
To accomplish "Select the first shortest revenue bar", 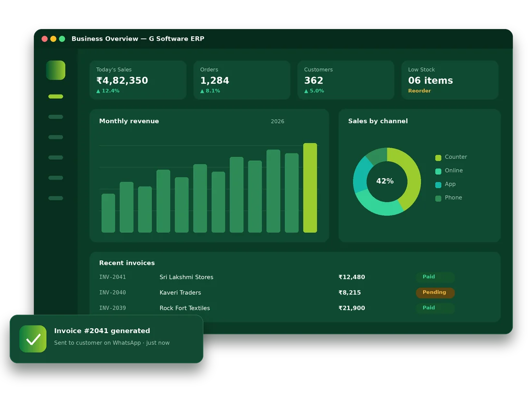I will (x=108, y=213).
